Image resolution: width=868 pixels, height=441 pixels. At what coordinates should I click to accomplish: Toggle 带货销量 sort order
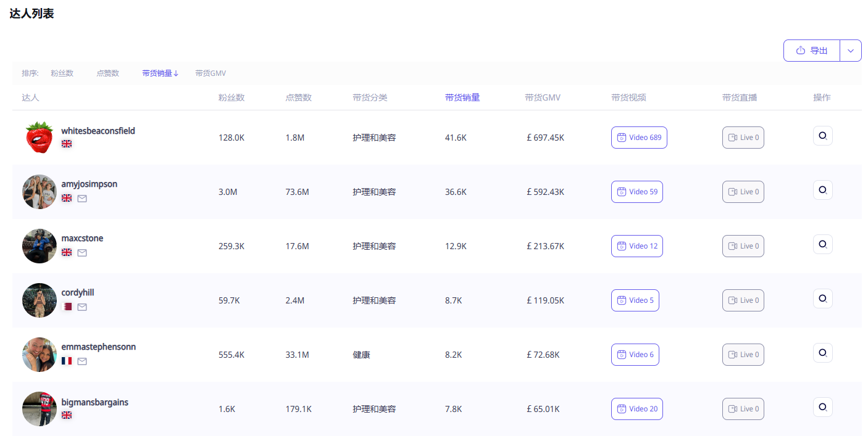(160, 73)
